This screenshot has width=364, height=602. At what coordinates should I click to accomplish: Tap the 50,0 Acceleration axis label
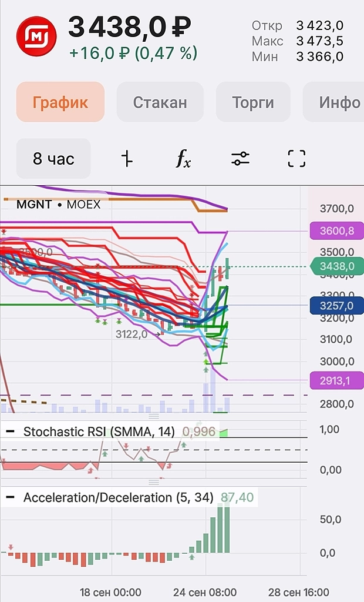point(331,520)
